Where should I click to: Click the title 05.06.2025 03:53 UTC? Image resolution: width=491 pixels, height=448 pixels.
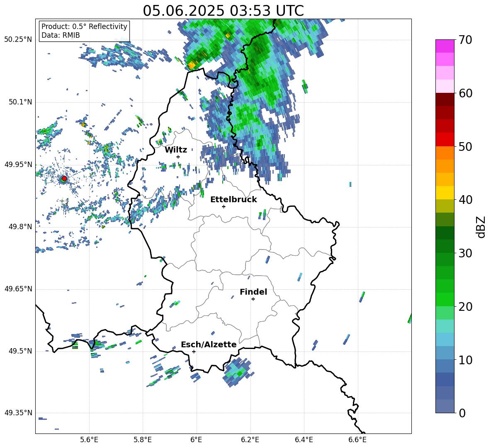[x=223, y=11]
